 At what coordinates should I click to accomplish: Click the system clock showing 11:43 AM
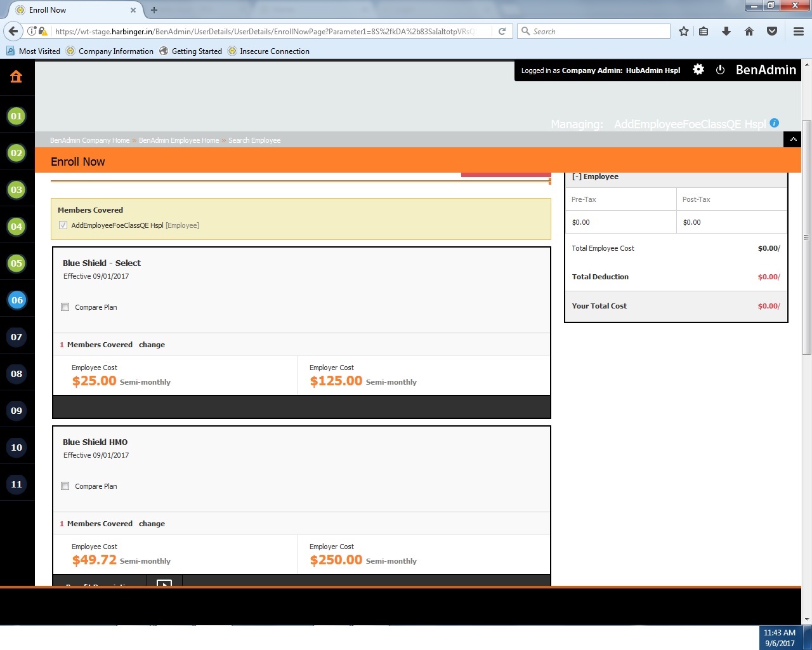pyautogui.click(x=780, y=633)
